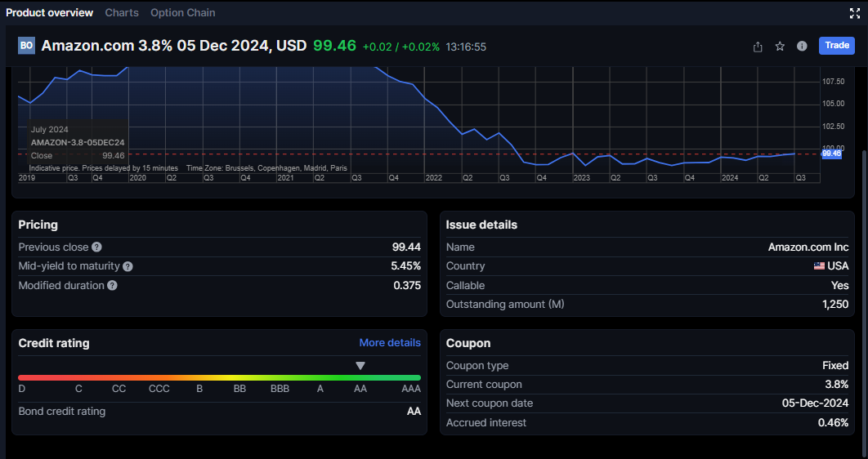
Task: Click the 2019 label on chart time axis
Action: 27,178
